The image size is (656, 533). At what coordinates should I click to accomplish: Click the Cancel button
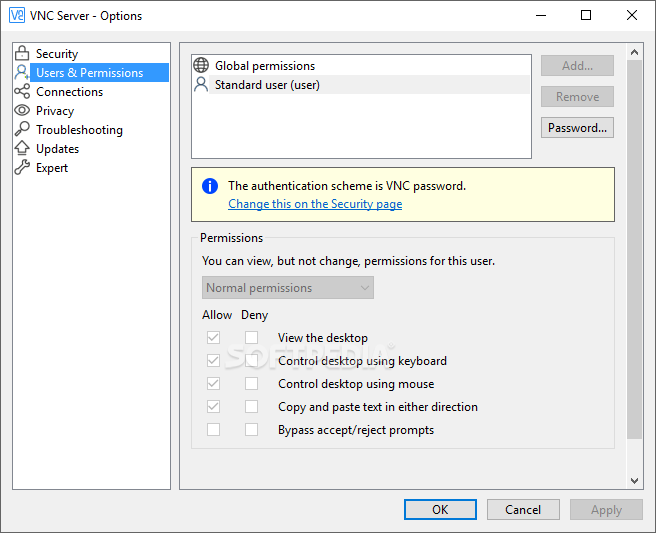point(523,510)
